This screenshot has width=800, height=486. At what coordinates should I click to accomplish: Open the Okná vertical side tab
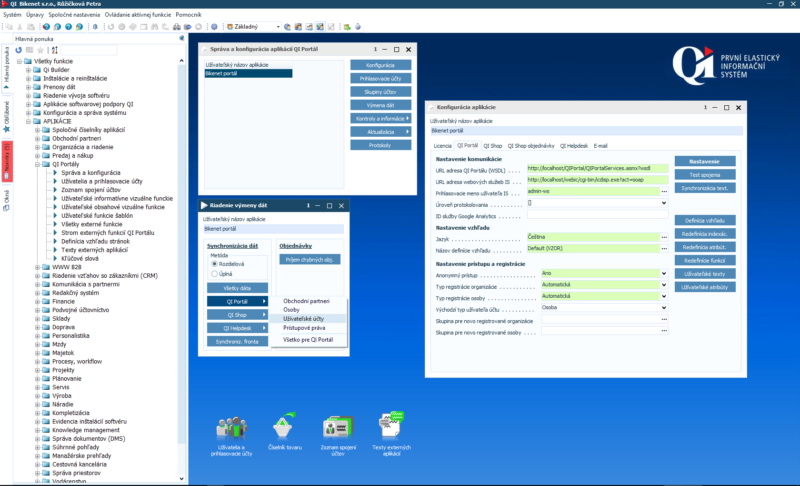7,200
